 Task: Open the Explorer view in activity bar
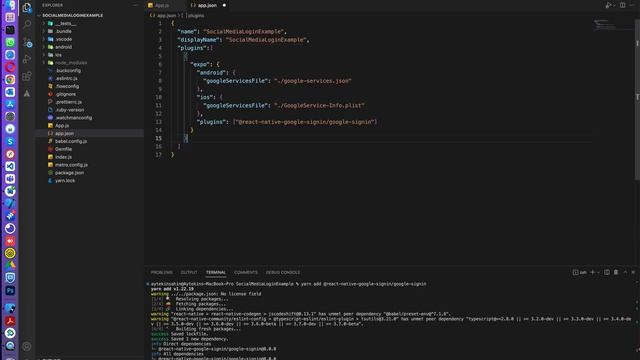coord(27,8)
